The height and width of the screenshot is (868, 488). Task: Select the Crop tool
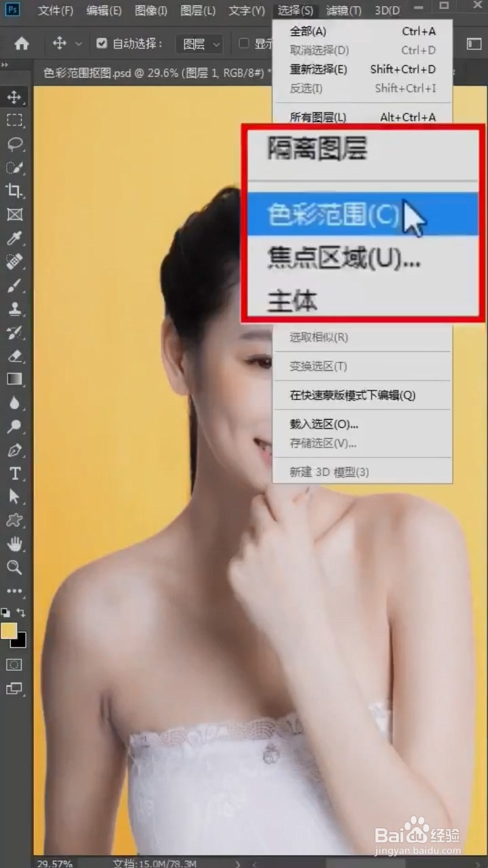pos(14,191)
